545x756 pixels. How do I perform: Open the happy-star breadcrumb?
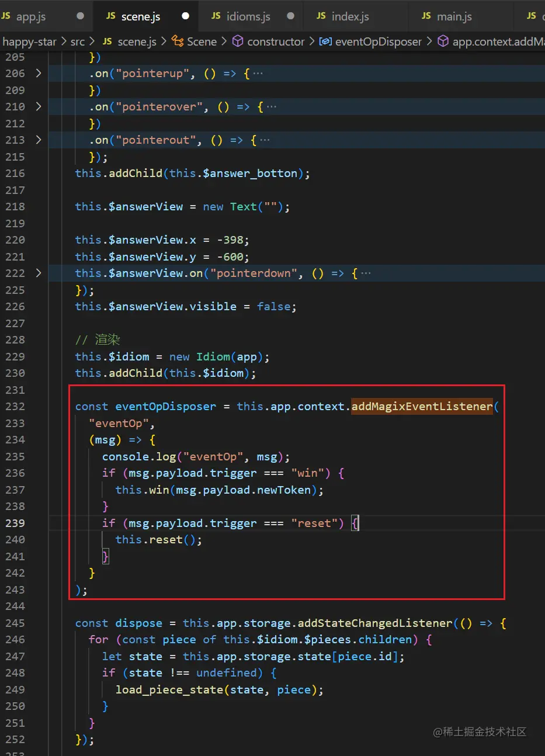pos(29,41)
